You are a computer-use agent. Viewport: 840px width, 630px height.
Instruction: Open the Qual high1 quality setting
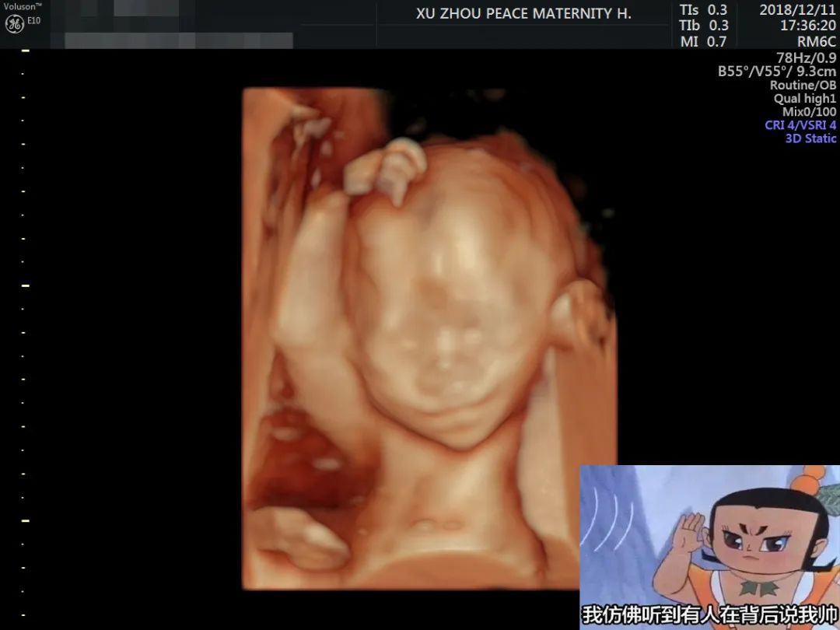click(x=804, y=99)
